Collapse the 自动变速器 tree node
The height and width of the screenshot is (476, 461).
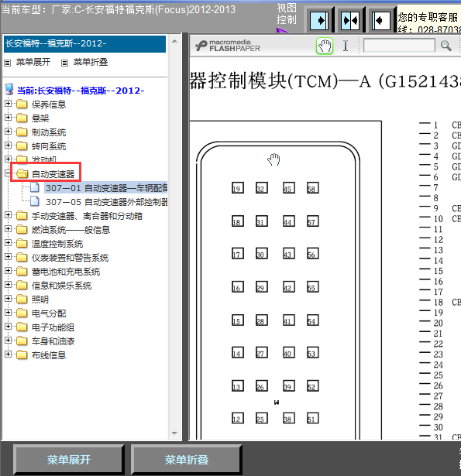pos(8,173)
